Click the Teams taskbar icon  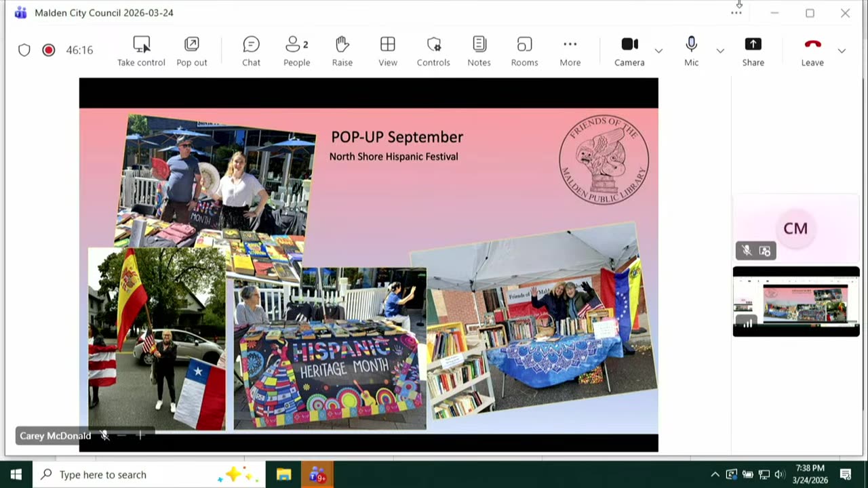[x=317, y=474]
